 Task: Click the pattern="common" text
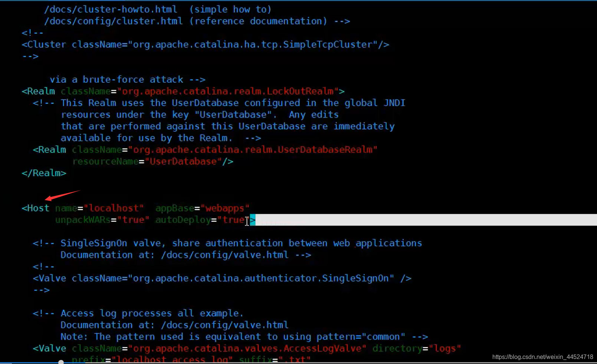coord(361,337)
